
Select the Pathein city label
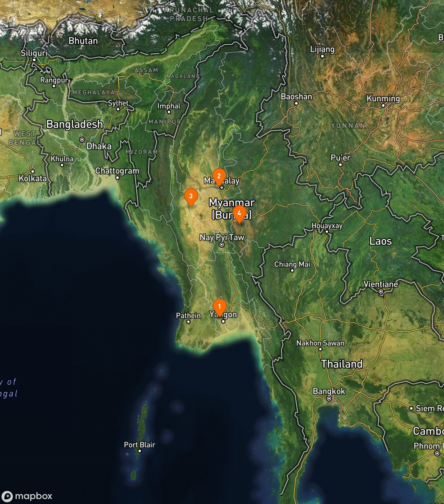click(x=188, y=316)
